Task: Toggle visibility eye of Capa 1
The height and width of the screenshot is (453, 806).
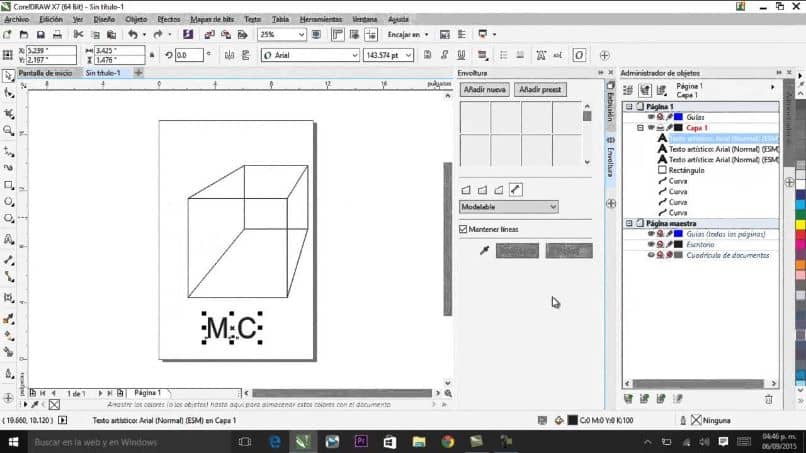Action: click(651, 128)
